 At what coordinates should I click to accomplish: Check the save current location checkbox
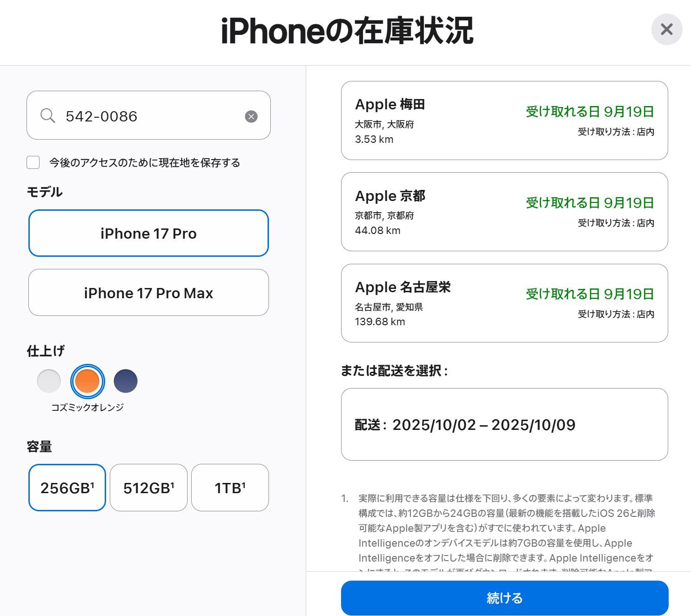point(33,162)
